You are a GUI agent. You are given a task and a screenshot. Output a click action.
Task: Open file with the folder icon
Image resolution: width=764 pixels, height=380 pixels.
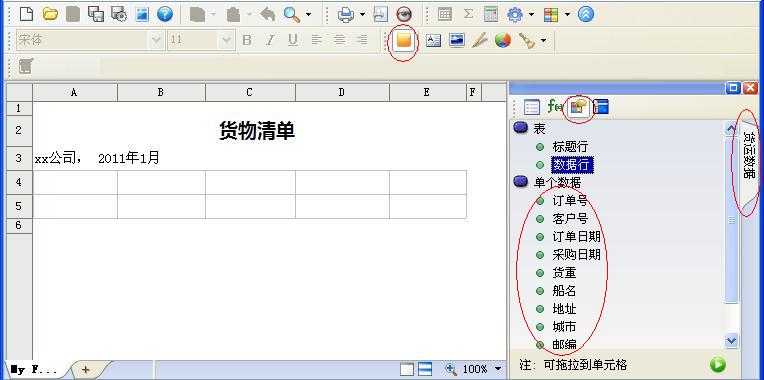tap(50, 15)
